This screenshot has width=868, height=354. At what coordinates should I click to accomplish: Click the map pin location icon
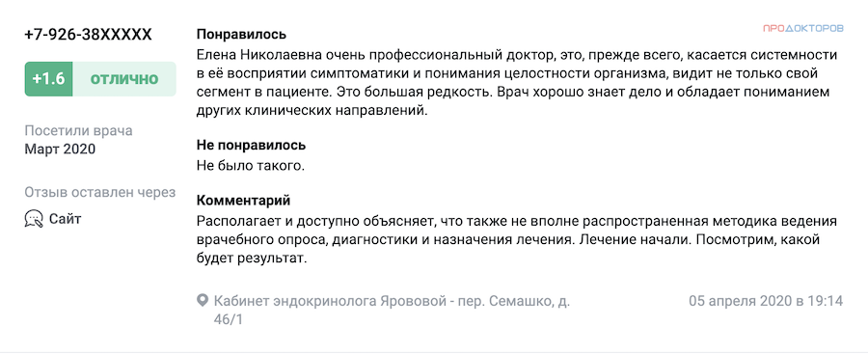(203, 301)
